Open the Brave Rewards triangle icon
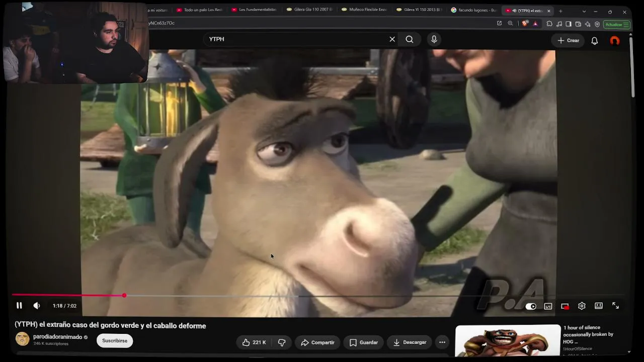 (x=535, y=24)
